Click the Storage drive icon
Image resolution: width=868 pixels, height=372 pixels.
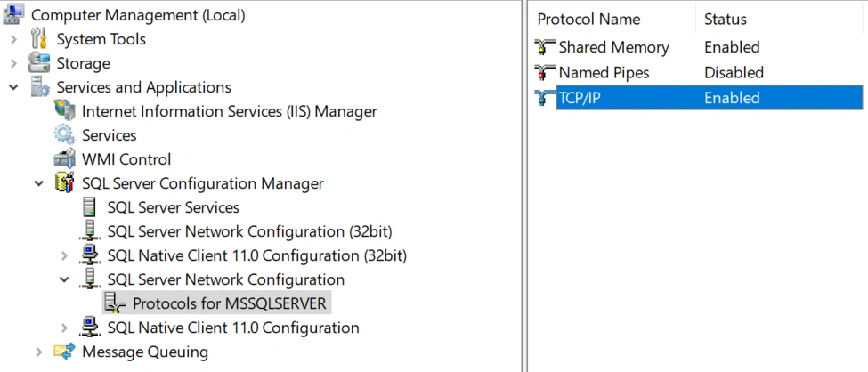(39, 63)
